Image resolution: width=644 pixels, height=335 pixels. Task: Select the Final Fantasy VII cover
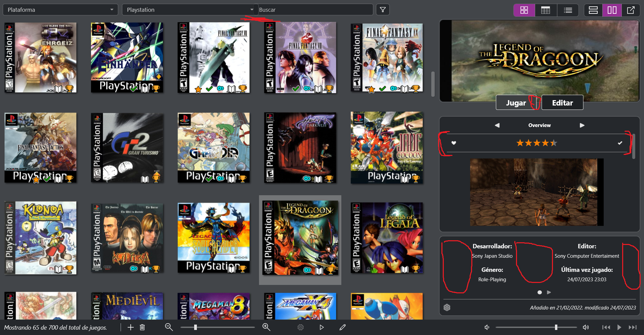[214, 57]
